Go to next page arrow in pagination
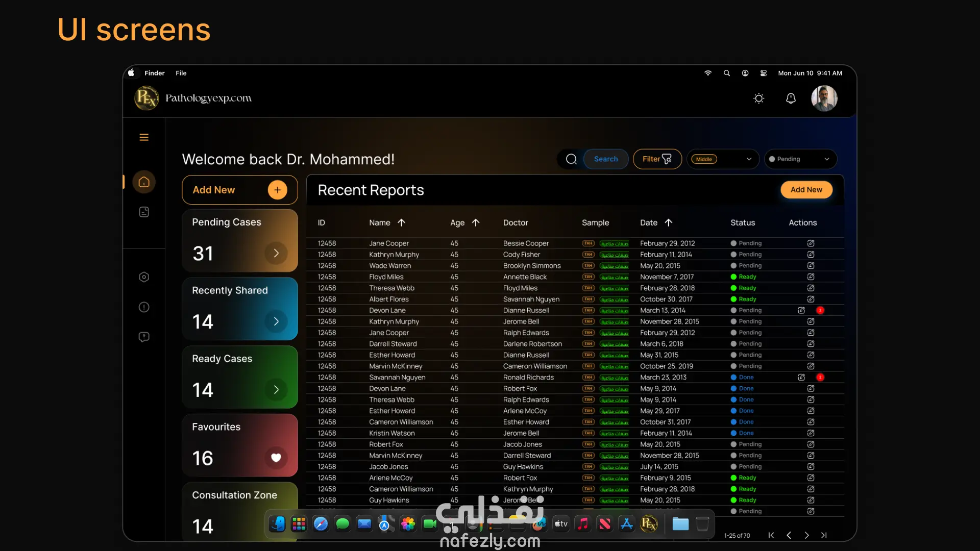This screenshot has width=980, height=551. click(806, 535)
